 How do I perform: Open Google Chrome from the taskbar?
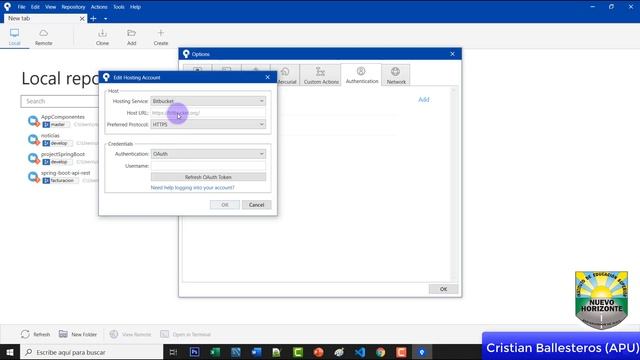380,352
